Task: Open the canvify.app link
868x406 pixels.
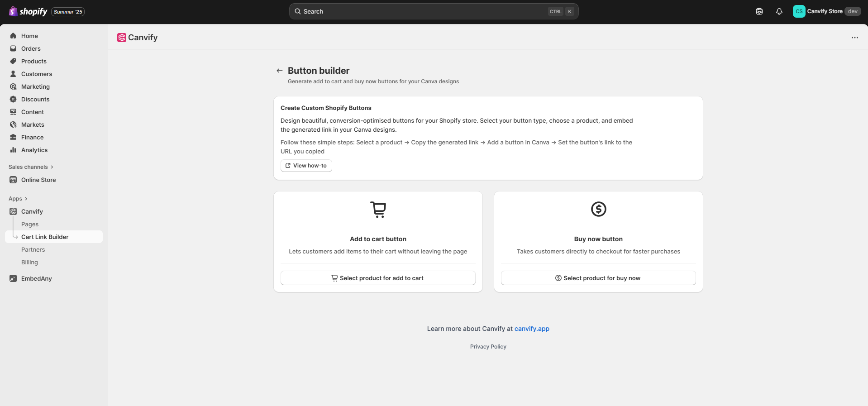Action: point(532,329)
